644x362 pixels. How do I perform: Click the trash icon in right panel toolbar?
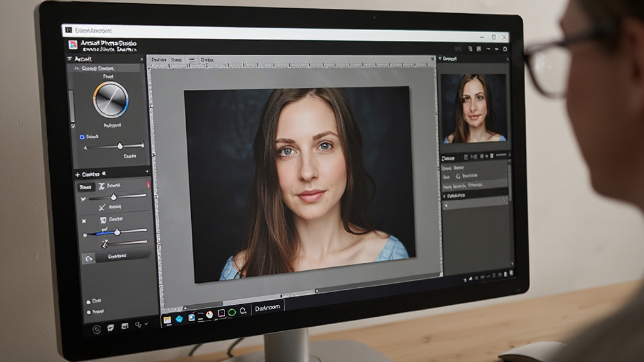coord(491,156)
